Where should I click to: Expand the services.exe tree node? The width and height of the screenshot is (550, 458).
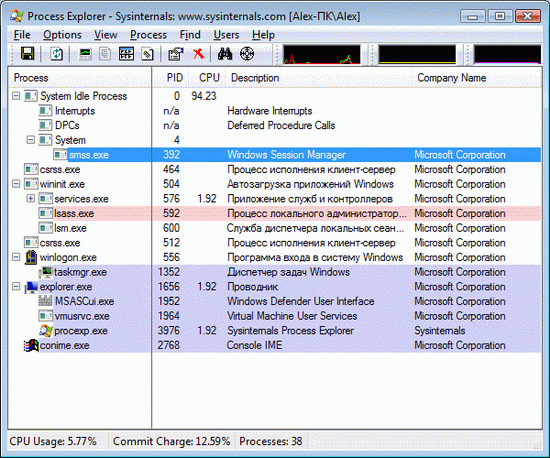tap(31, 198)
